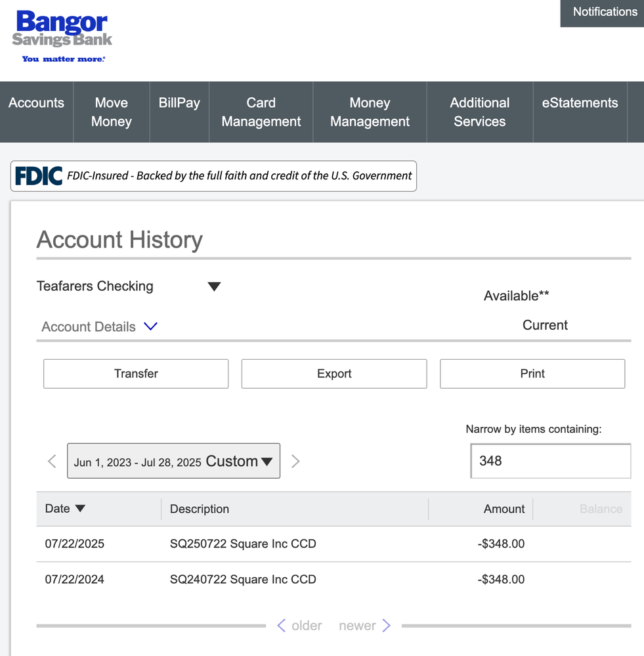
Task: Click the Bangor Savings Bank logo
Action: tap(62, 35)
